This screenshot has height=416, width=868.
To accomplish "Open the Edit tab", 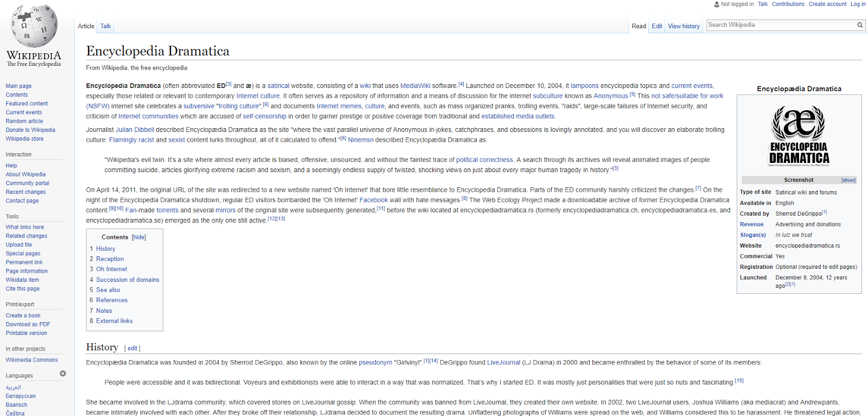I will (657, 26).
